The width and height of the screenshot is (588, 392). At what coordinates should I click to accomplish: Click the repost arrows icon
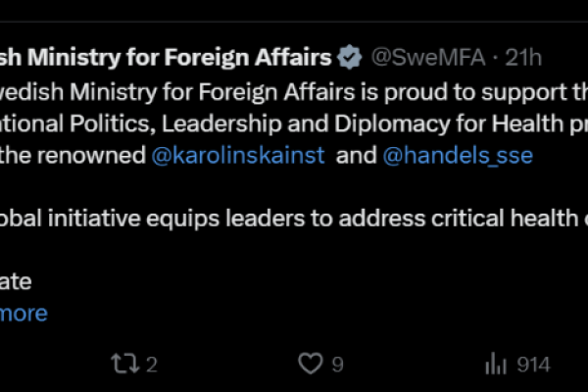(125, 365)
